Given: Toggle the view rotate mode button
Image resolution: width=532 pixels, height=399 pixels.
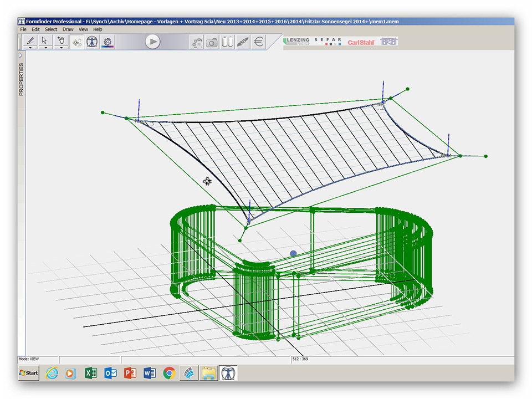Looking at the screenshot, I should tap(77, 42).
